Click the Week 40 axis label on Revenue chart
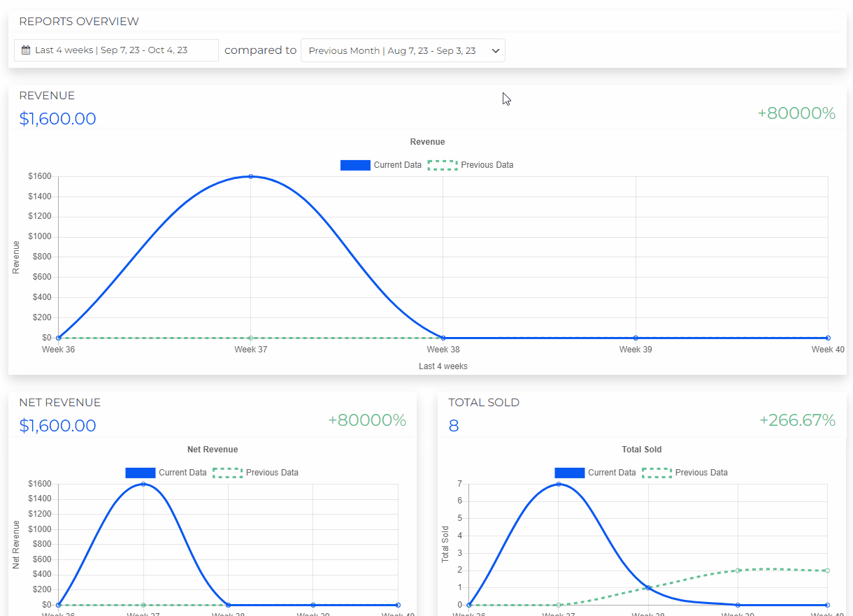 click(x=828, y=349)
